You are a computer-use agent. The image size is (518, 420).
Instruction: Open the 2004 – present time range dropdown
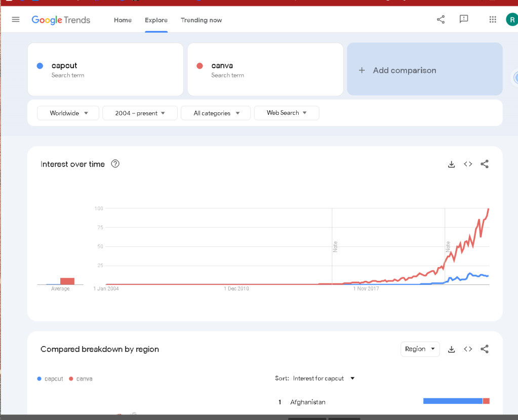(140, 113)
